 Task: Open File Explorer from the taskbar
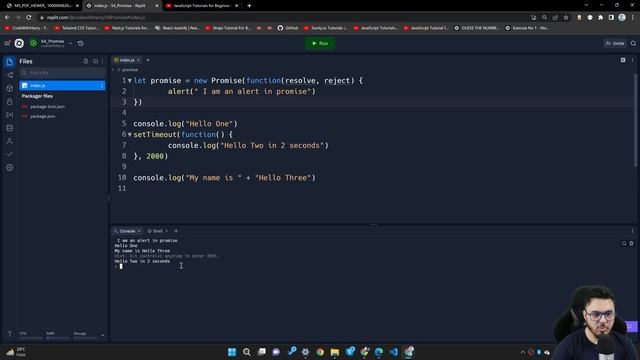point(335,352)
